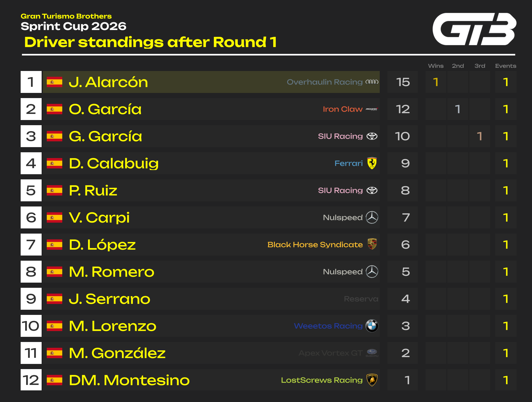Click the Spanish flag beside J. Alarcón
Screen dimensions: 532x402
pos(55,82)
